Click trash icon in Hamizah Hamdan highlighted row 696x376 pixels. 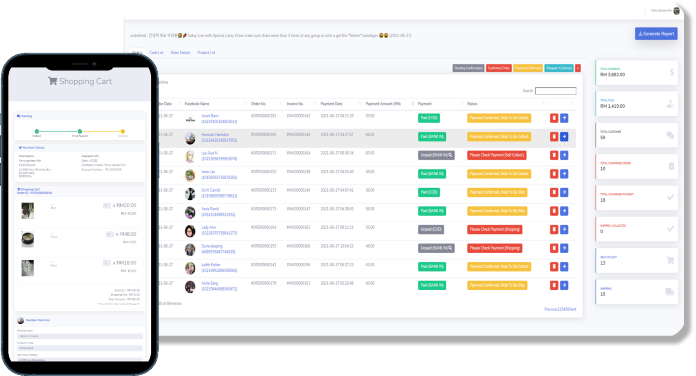tap(554, 137)
